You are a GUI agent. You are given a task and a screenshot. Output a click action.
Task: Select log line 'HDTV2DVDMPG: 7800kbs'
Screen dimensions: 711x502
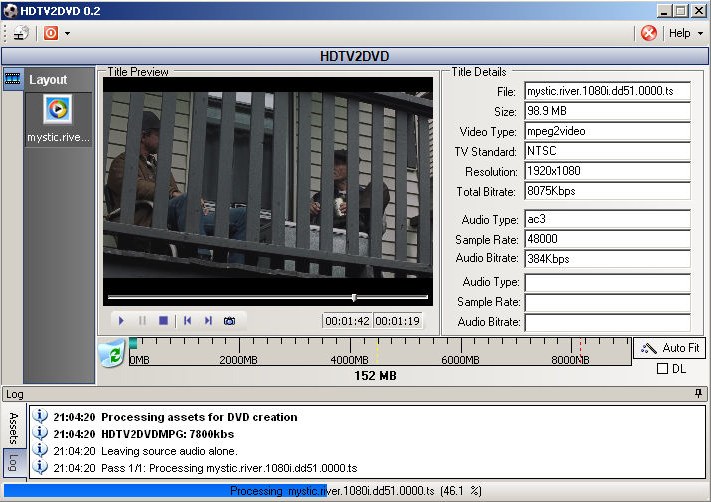[x=167, y=434]
